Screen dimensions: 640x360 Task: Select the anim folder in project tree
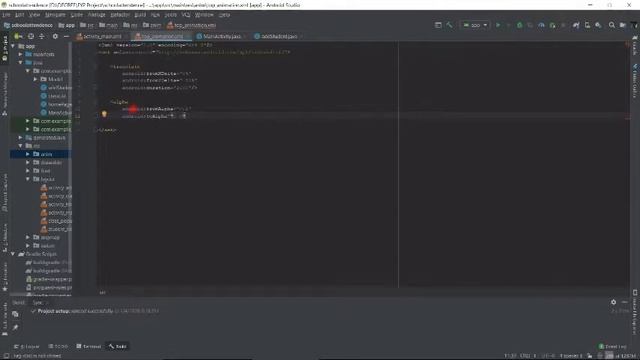tap(47, 154)
